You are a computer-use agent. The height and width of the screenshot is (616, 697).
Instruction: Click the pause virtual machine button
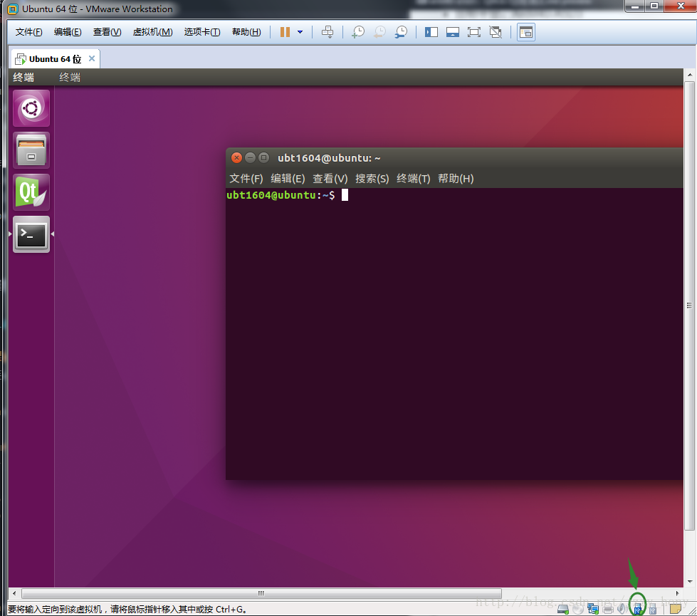coord(285,32)
